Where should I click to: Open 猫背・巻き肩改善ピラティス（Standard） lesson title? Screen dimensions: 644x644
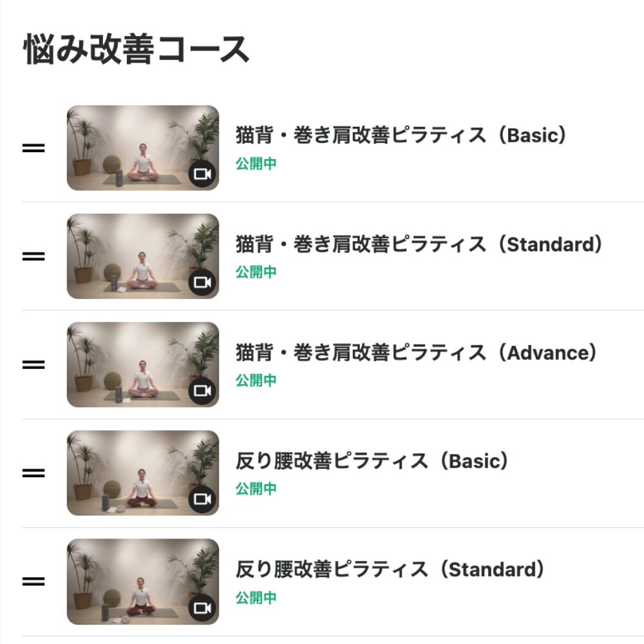419,245
